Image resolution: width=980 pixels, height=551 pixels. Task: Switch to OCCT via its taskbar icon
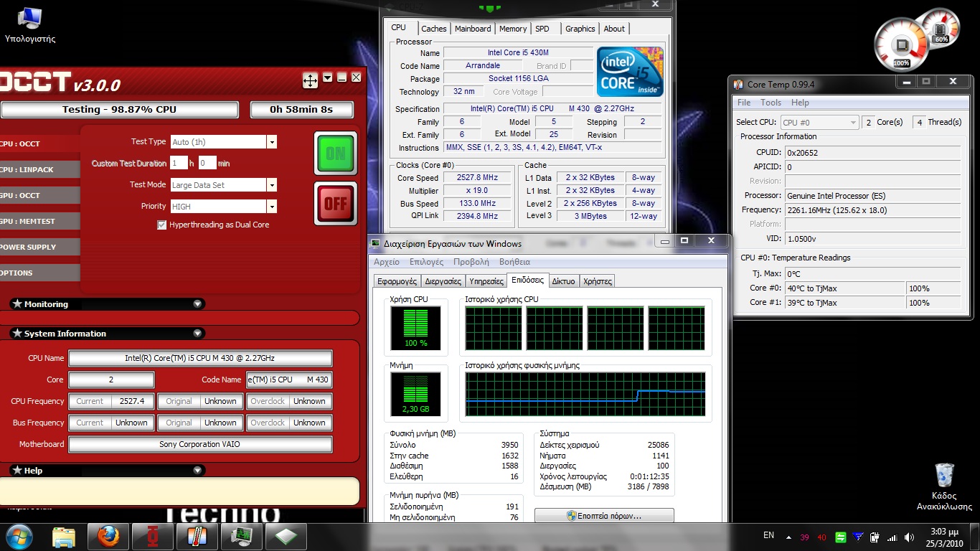153,536
